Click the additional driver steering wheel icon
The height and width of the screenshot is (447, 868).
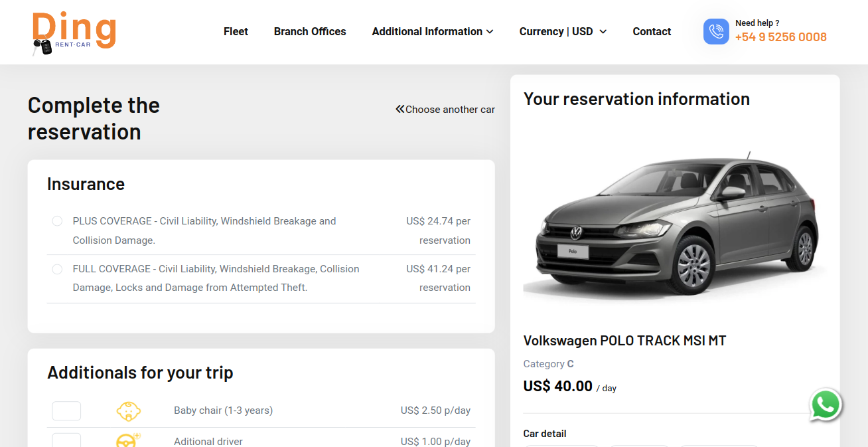tap(128, 440)
